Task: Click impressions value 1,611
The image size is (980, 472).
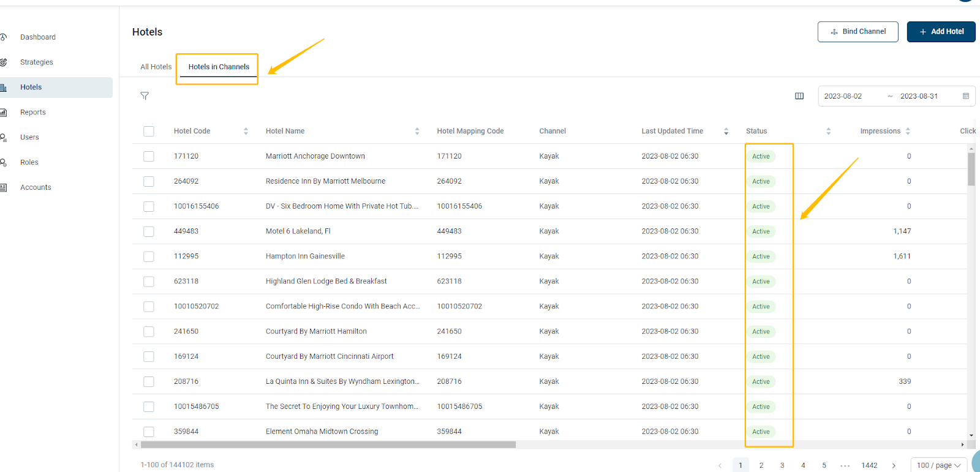Action: click(902, 257)
